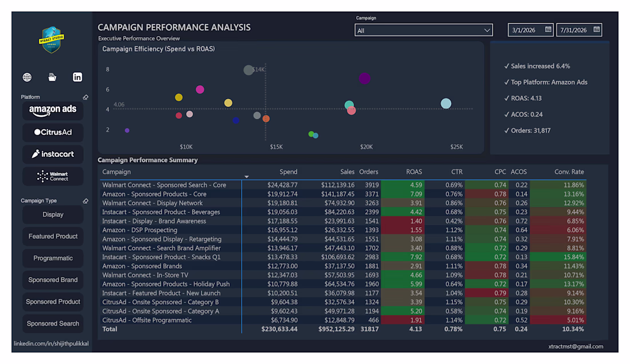The width and height of the screenshot is (630, 364).
Task: Filter by Display campaign type
Action: tap(53, 214)
